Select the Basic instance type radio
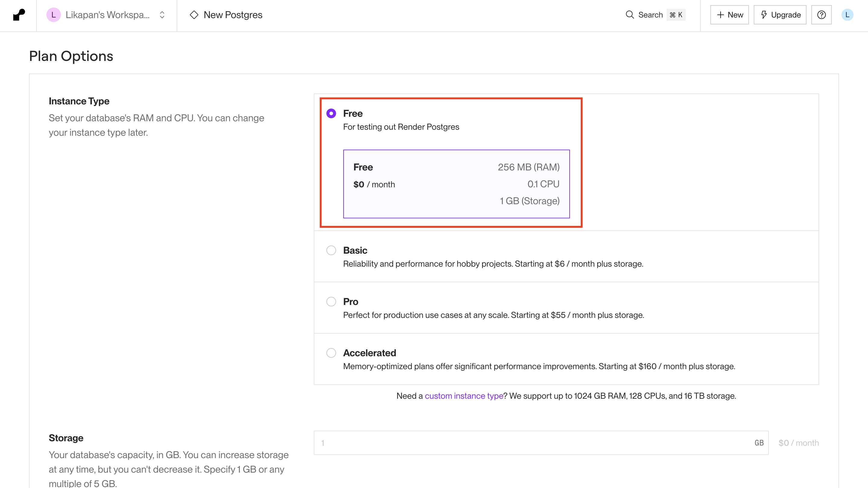 [x=331, y=250]
